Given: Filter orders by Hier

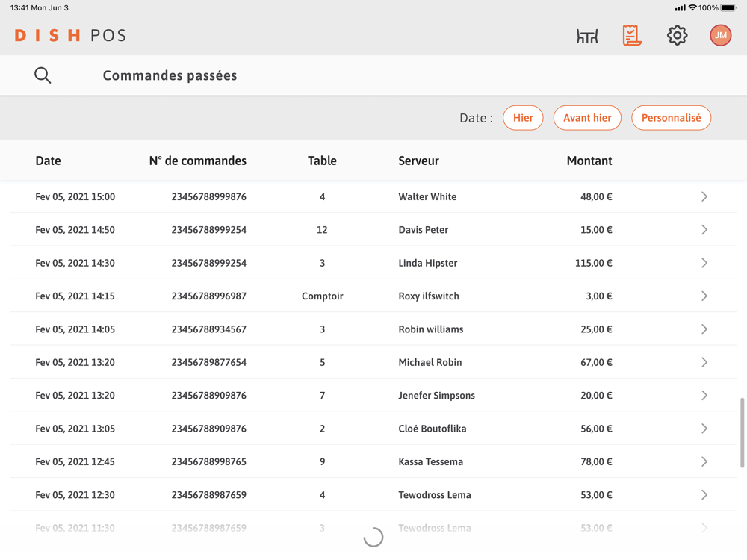Looking at the screenshot, I should [523, 118].
